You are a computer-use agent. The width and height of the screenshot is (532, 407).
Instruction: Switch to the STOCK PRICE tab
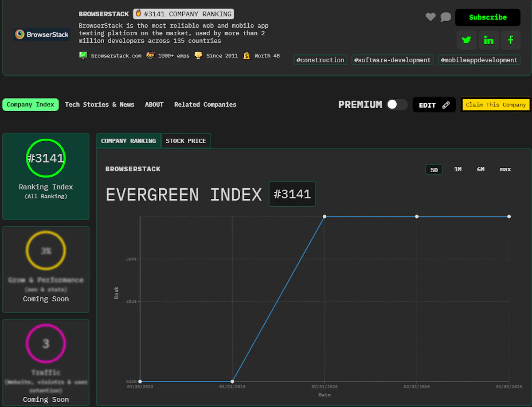click(x=186, y=141)
